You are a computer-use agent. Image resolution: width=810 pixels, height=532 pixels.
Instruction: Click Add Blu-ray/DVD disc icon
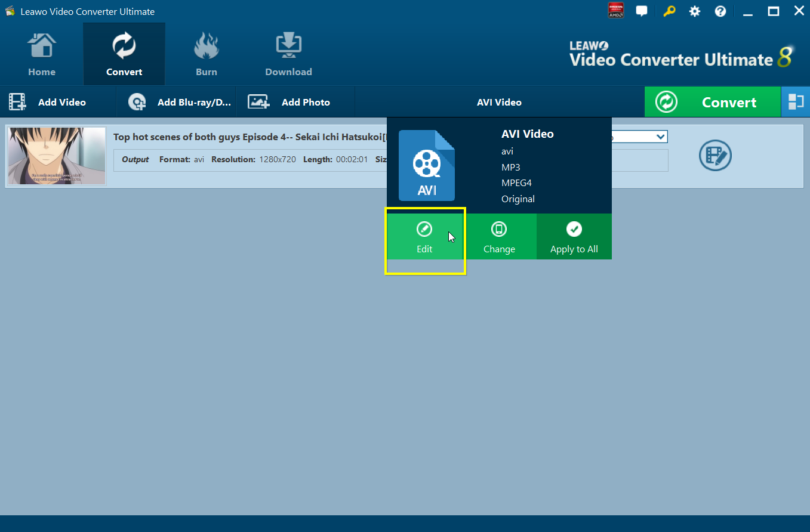(x=137, y=102)
